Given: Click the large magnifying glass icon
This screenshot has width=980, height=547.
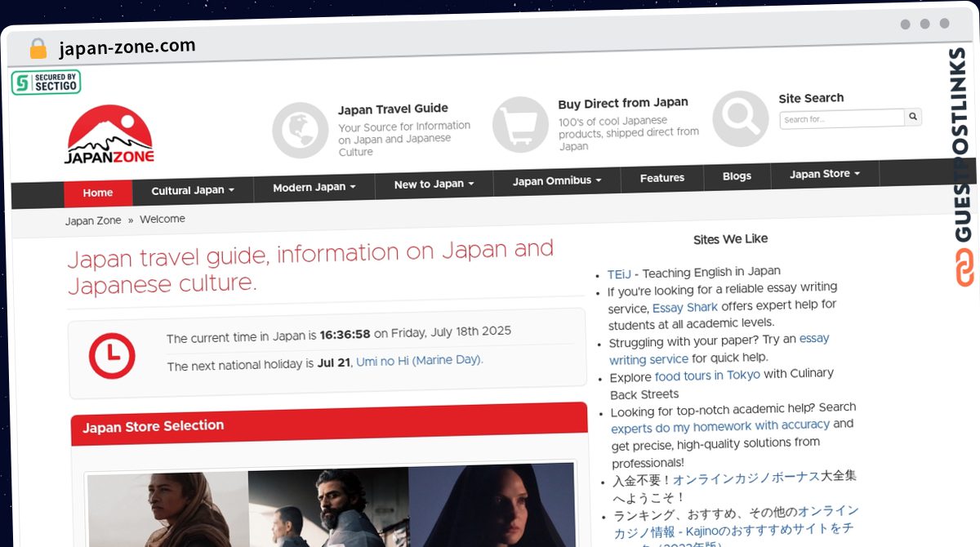Looking at the screenshot, I should pyautogui.click(x=740, y=118).
